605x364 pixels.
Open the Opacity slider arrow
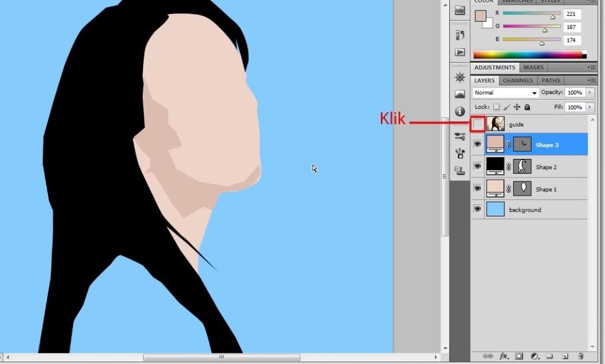[x=590, y=92]
